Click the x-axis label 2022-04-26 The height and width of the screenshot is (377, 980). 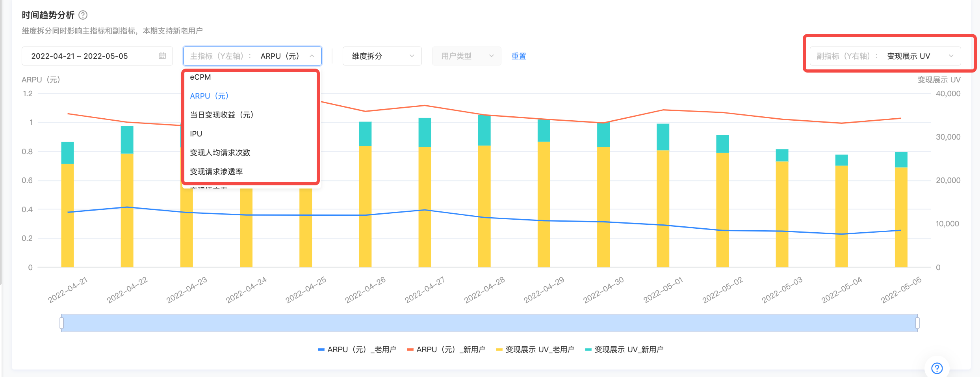pyautogui.click(x=365, y=290)
